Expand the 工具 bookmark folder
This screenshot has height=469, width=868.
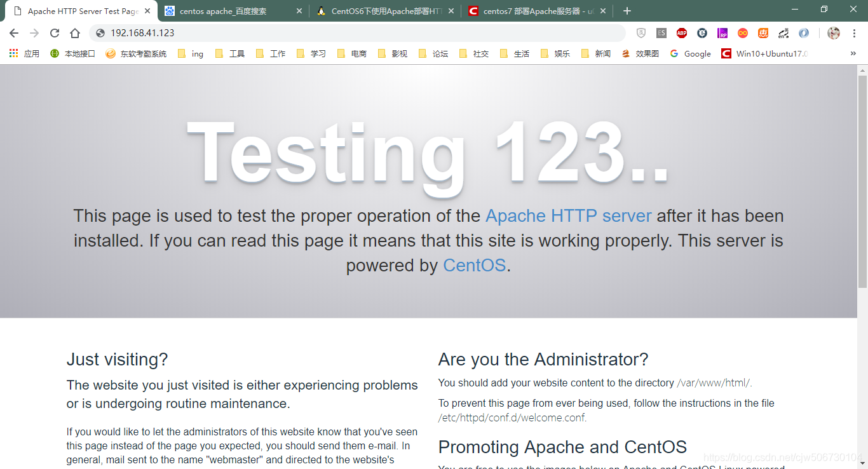229,54
